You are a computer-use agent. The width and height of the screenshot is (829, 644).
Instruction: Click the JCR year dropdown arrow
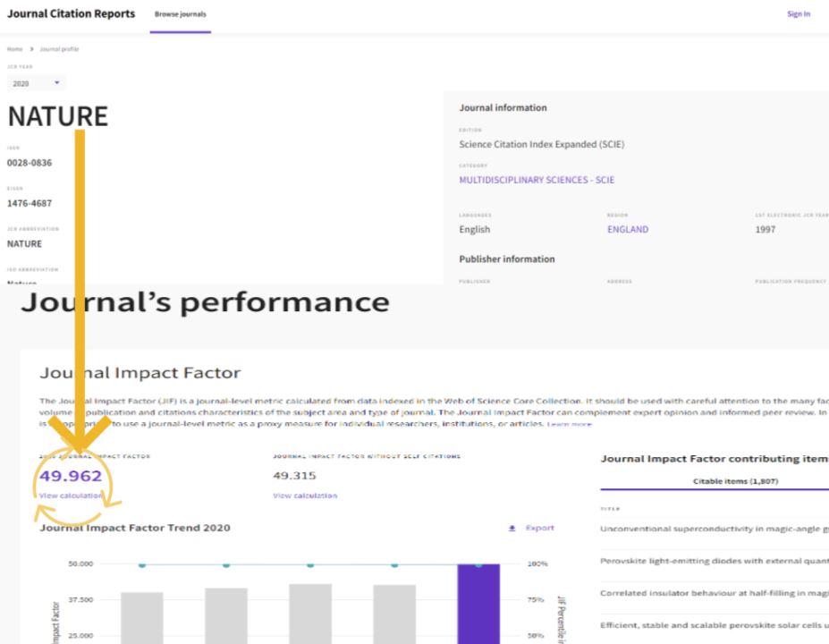pos(57,82)
